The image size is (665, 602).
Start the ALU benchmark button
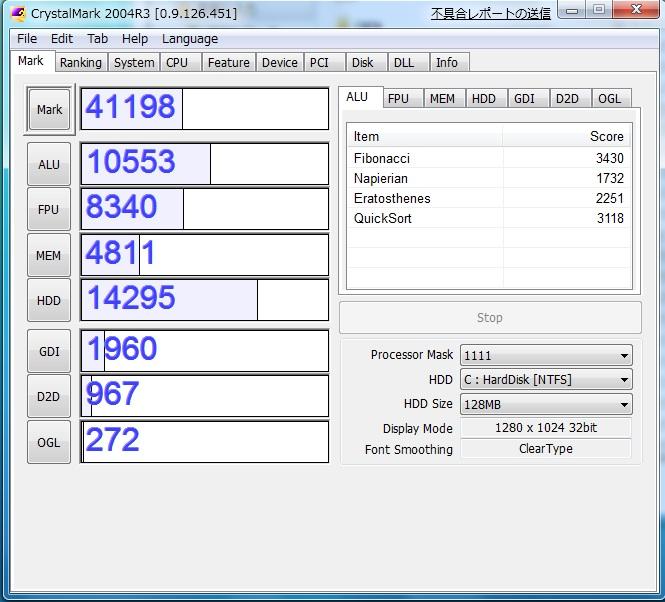coord(49,165)
